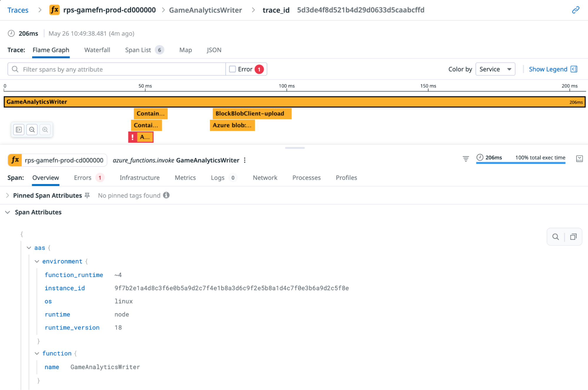Screen dimensions: 588x390
Task: Open the span Logs tab
Action: (224, 178)
